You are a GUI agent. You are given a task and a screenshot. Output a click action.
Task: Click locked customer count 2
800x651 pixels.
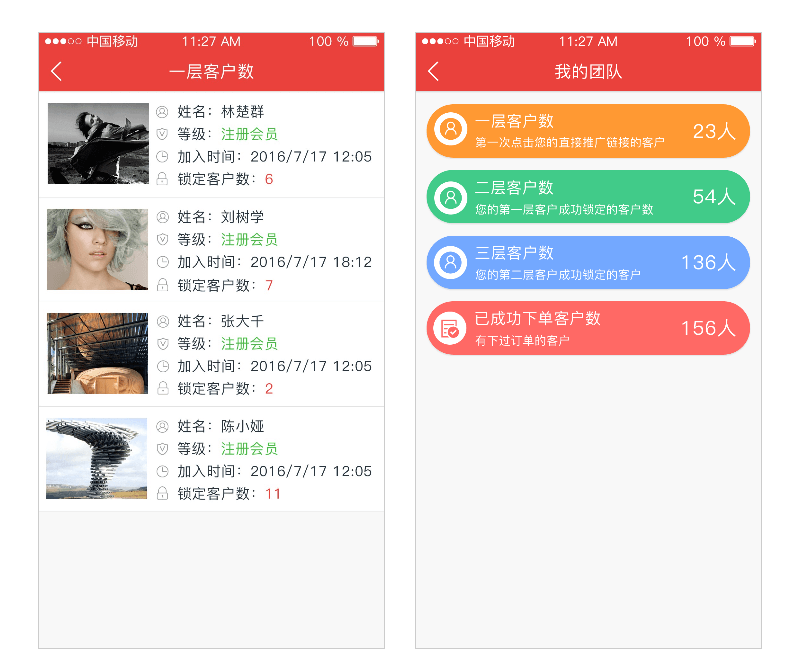pyautogui.click(x=269, y=389)
